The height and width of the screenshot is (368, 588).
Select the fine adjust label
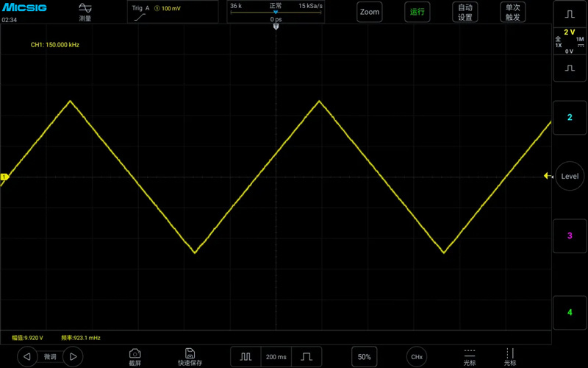50,357
